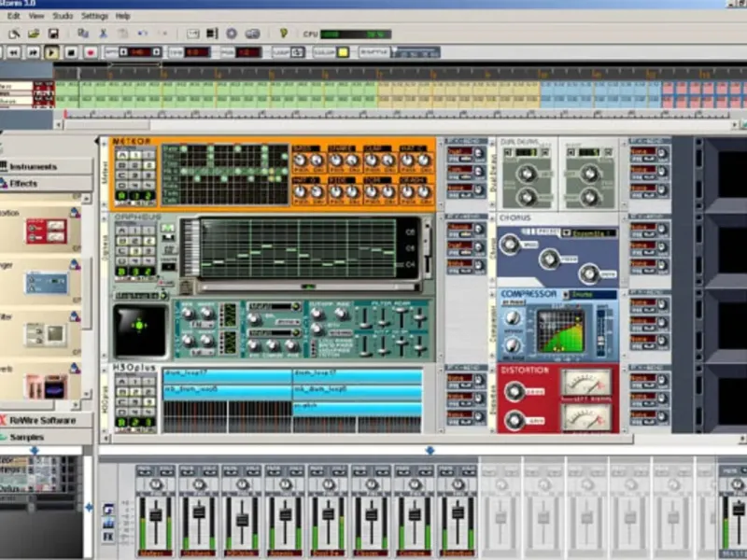The width and height of the screenshot is (747, 560).
Task: Click the Open folder toolbar icon
Action: click(33, 34)
